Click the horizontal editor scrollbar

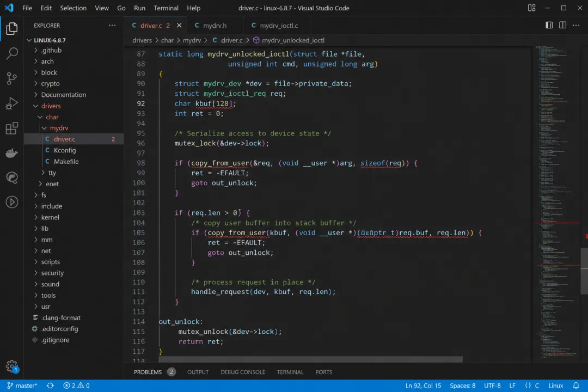click(310, 359)
